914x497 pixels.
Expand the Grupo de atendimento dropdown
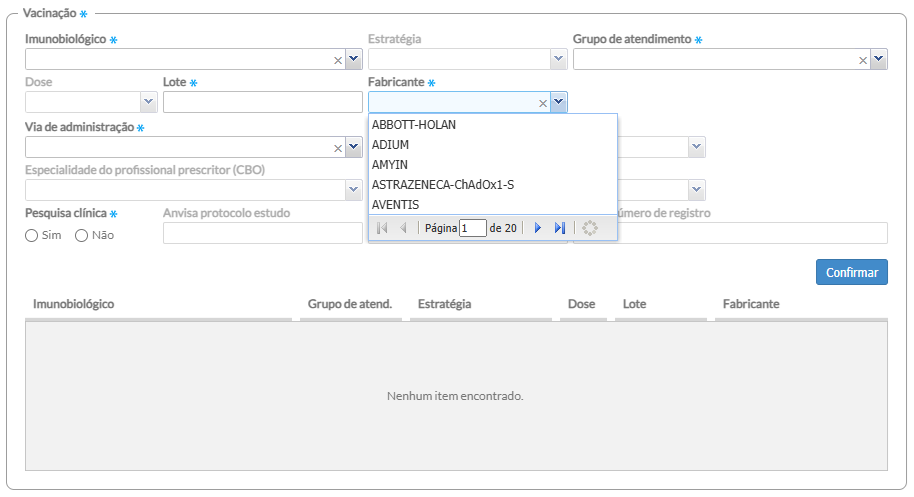pyautogui.click(x=878, y=60)
